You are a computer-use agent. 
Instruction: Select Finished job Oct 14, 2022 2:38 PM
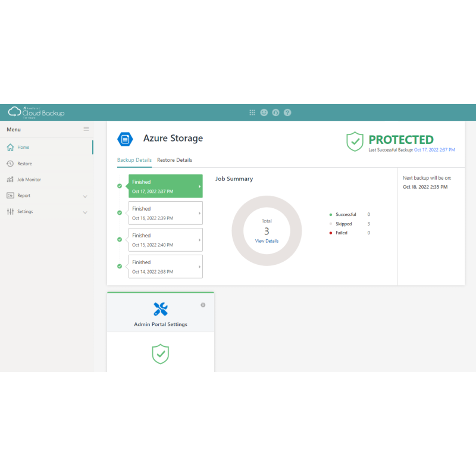[165, 266]
